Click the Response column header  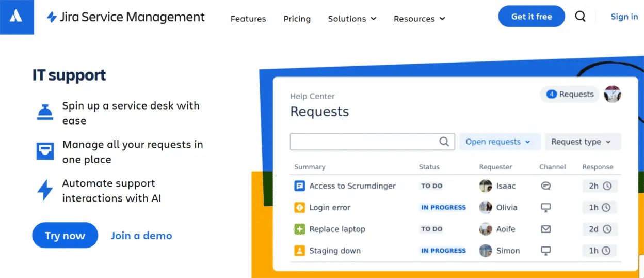pos(598,167)
